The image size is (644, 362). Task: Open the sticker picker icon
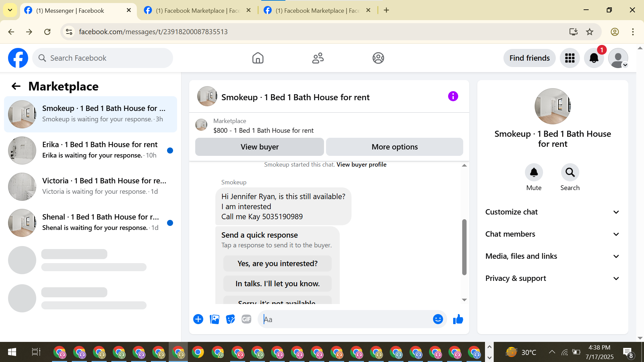230,319
